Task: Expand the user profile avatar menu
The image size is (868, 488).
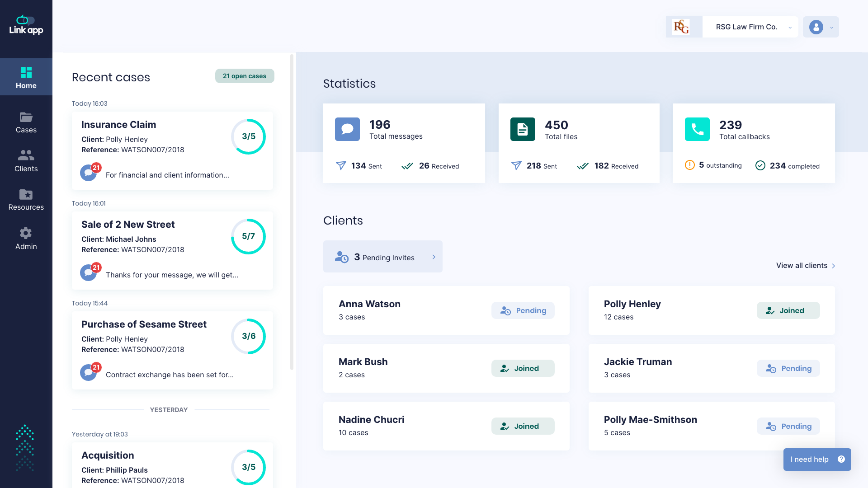Action: (821, 27)
